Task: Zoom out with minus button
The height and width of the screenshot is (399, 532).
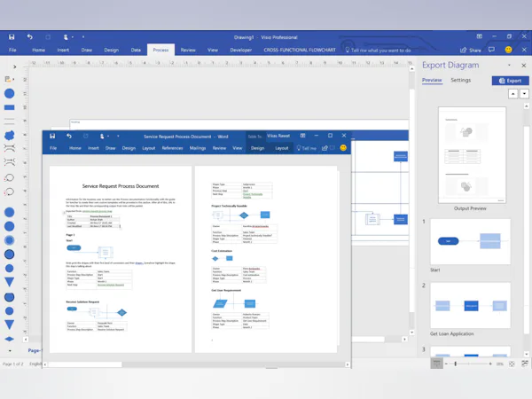Action: point(446,364)
